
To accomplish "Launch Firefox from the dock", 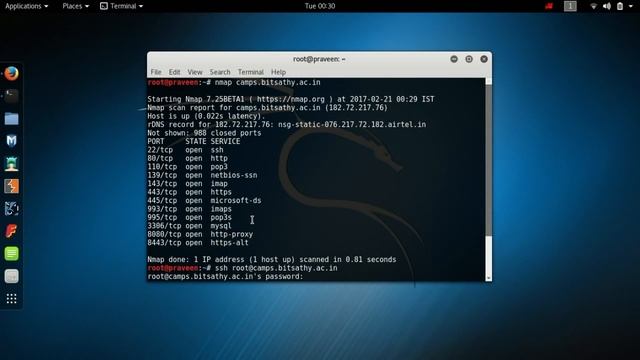I will pyautogui.click(x=11, y=73).
